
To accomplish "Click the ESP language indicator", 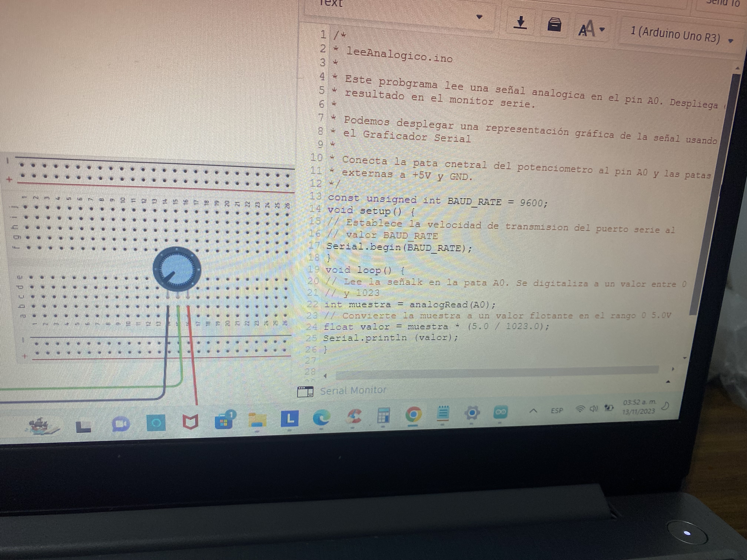I will click(557, 411).
